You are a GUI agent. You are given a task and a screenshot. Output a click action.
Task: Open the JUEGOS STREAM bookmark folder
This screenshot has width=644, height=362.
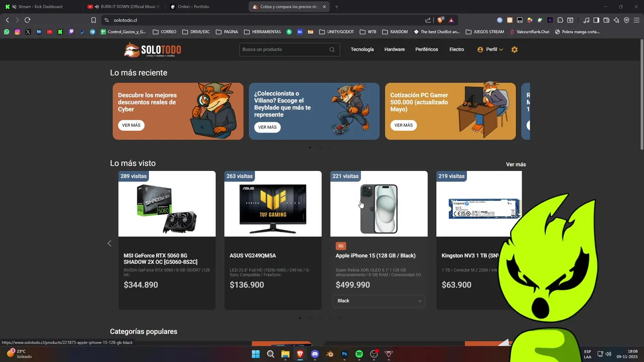pyautogui.click(x=485, y=32)
